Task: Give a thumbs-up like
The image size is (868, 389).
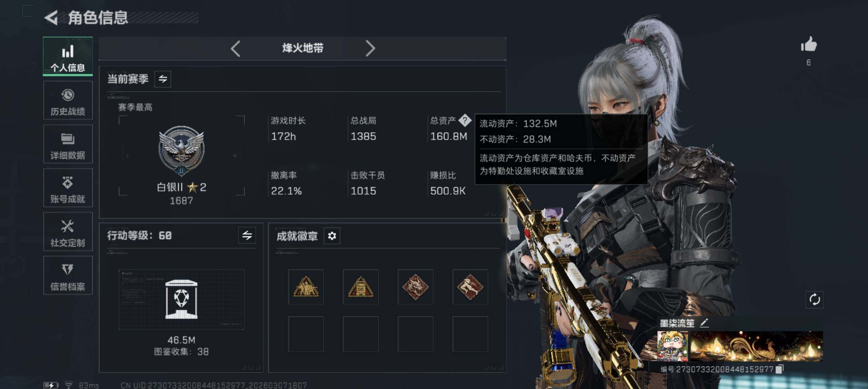Action: click(x=809, y=45)
